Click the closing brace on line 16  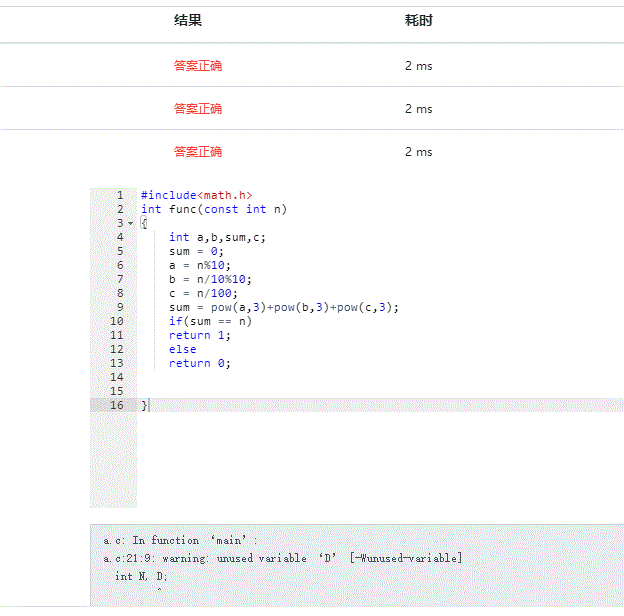pos(145,405)
